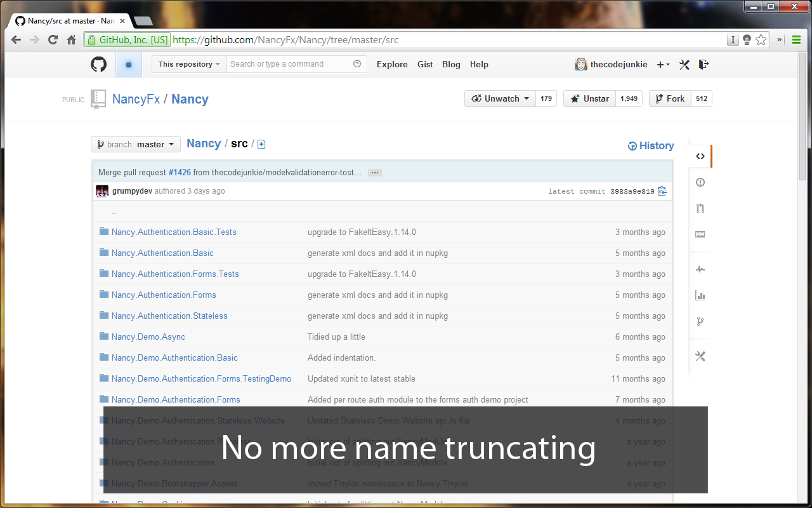Open folder Nancy.Demo.Async

click(148, 337)
